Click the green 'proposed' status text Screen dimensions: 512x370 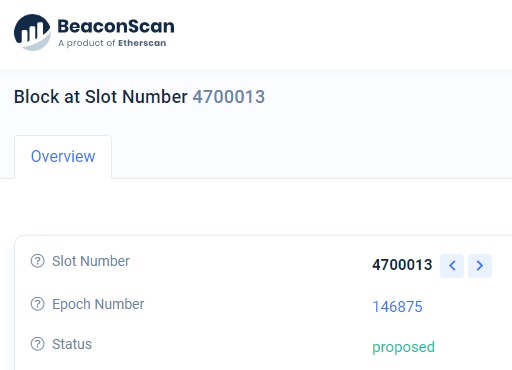(x=403, y=347)
